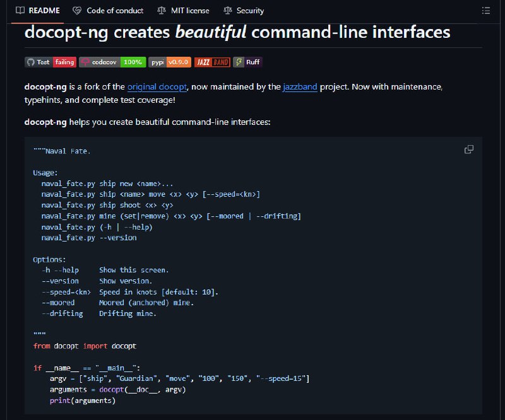Click the docopt-ng creates beautiful interfaces heading
505x420 pixels.
tap(237, 32)
